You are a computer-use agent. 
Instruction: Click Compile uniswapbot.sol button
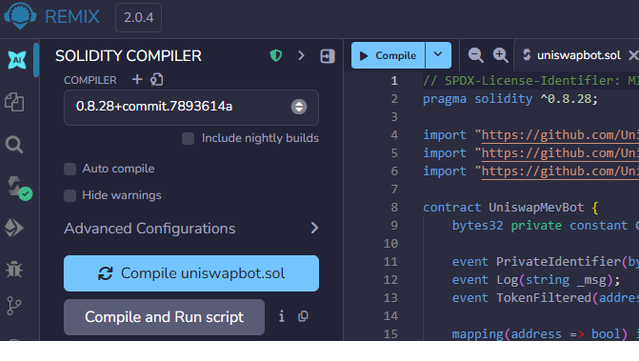(x=191, y=273)
